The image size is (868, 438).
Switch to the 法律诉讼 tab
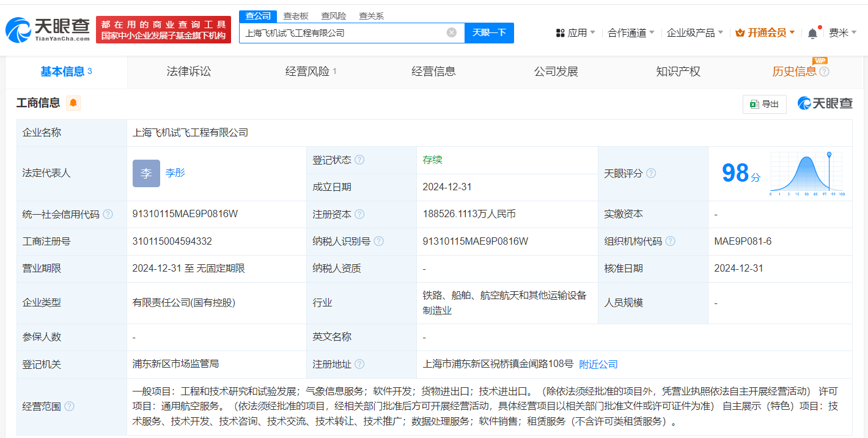(188, 72)
